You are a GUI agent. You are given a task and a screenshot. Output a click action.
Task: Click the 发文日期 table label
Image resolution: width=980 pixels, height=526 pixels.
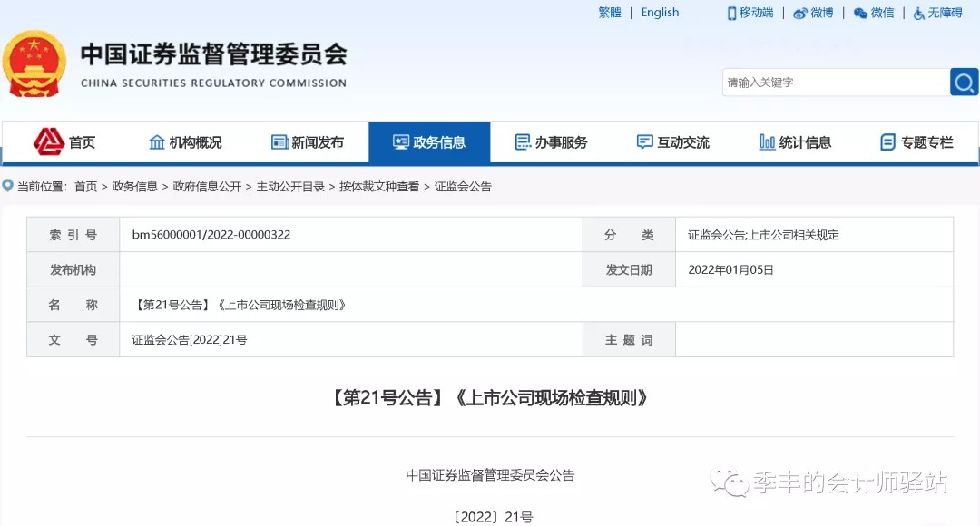629,270
